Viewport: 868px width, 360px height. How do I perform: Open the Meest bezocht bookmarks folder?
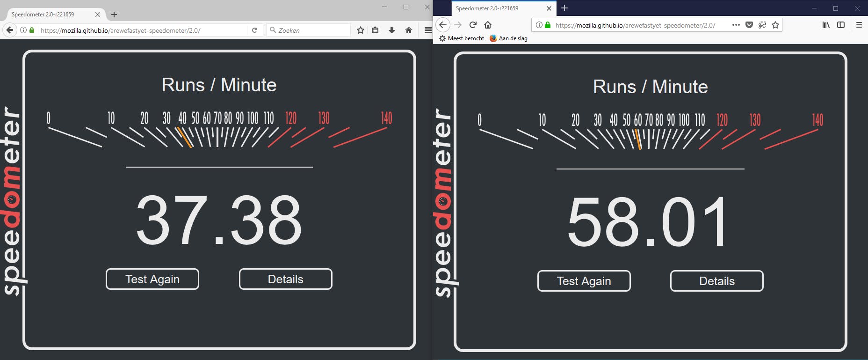pos(462,38)
